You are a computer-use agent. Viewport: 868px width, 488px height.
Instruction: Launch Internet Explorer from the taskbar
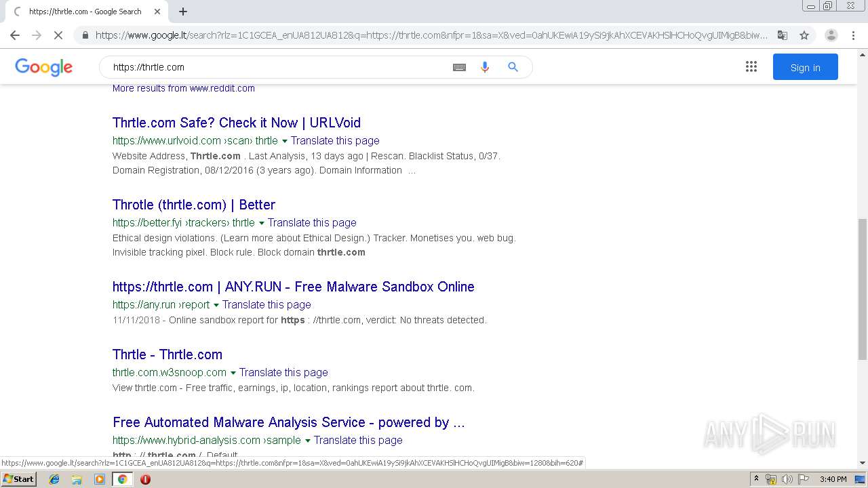54,479
